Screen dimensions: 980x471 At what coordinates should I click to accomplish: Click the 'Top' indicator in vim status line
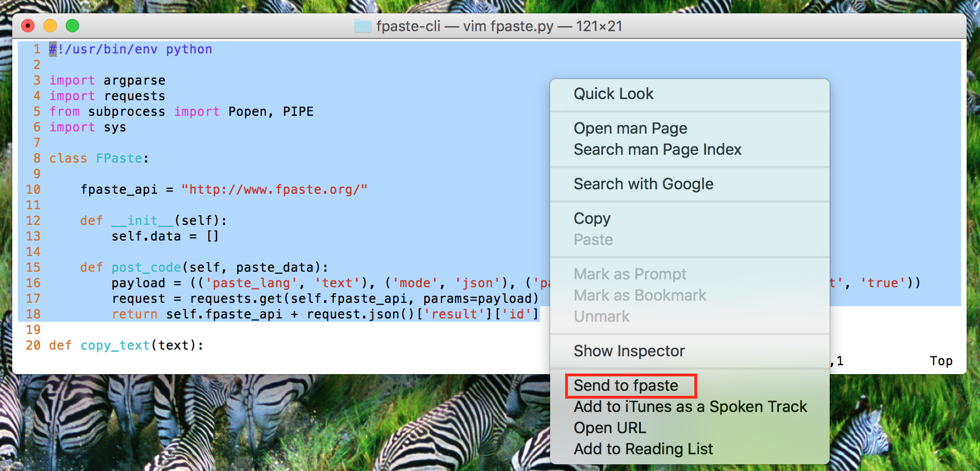tap(941, 361)
